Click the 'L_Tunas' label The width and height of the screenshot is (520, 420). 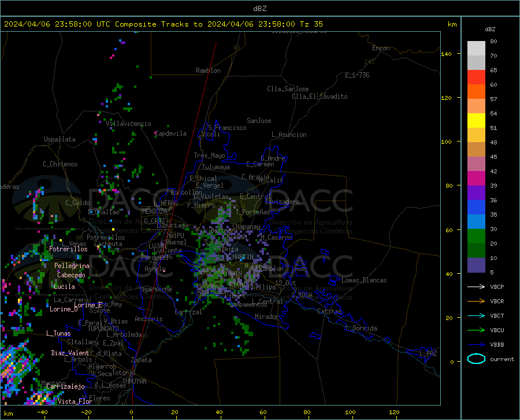(x=58, y=333)
